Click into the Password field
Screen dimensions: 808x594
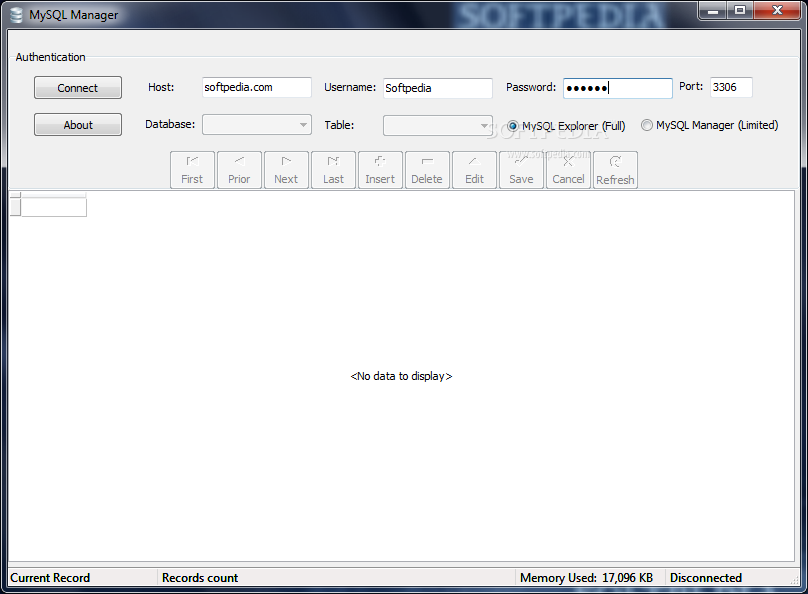617,88
